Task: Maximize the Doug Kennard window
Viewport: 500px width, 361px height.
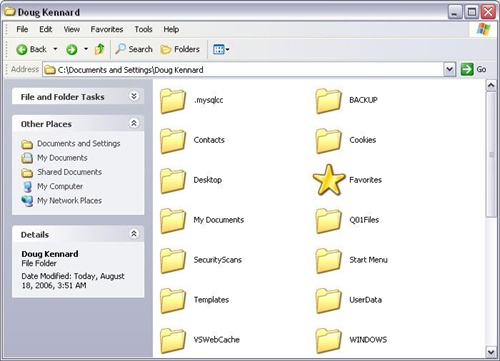Action: [x=472, y=12]
